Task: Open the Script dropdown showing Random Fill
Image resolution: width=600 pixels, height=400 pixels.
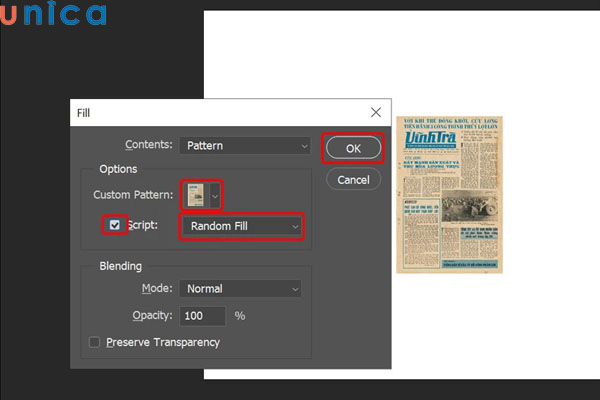Action: click(x=241, y=226)
